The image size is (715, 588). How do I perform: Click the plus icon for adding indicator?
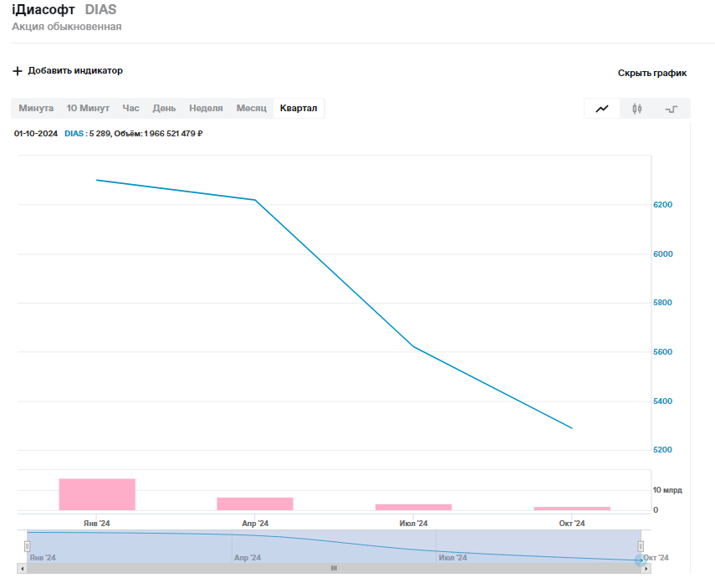tap(18, 71)
